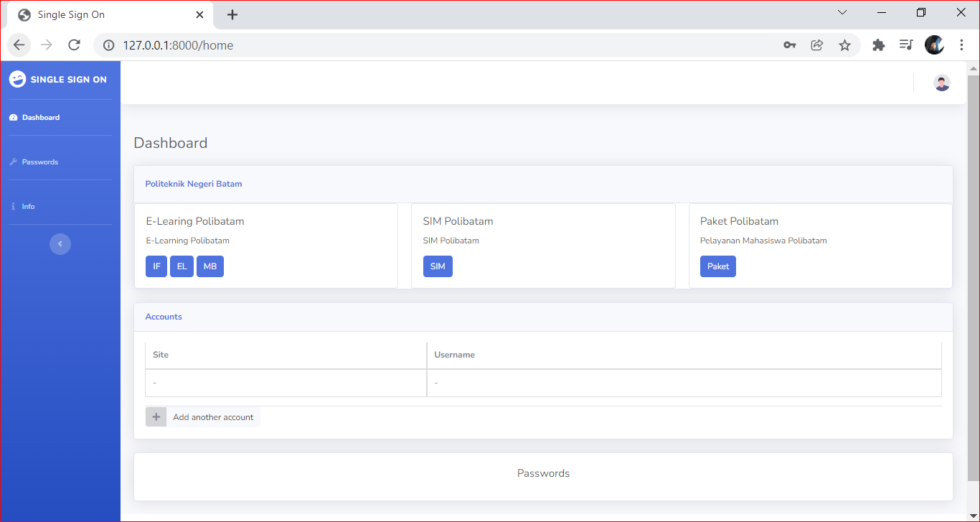
Task: Open the user avatar menu in topbar
Action: (942, 83)
